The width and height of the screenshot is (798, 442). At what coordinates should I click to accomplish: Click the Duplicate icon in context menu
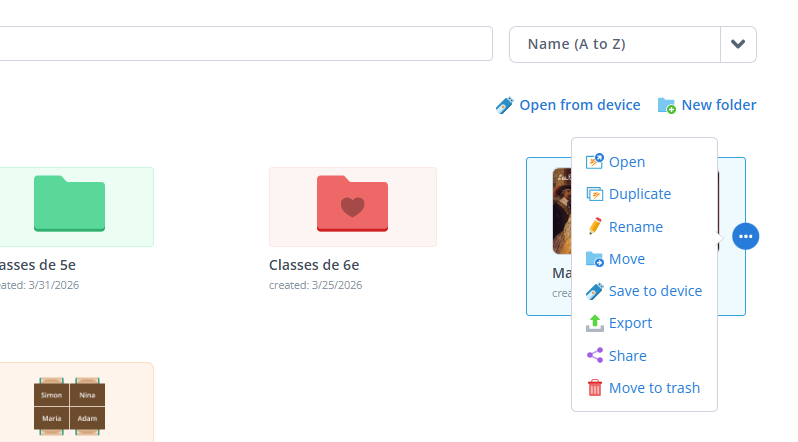click(594, 194)
